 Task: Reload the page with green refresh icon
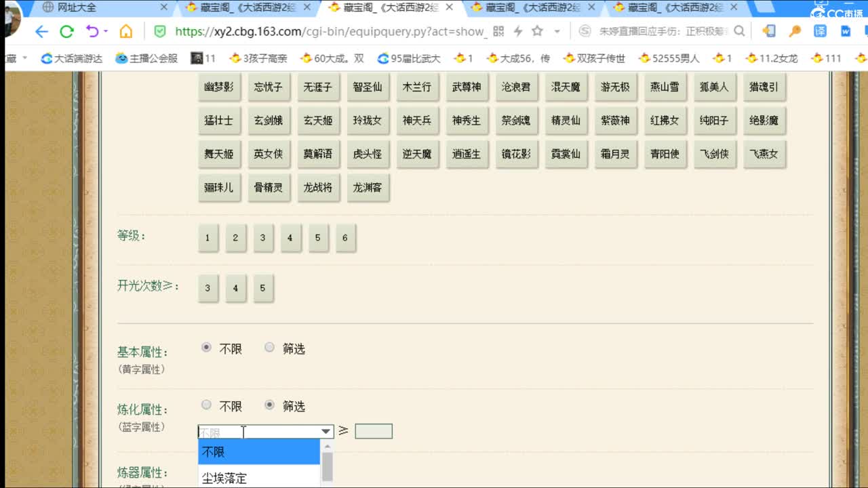(x=66, y=32)
